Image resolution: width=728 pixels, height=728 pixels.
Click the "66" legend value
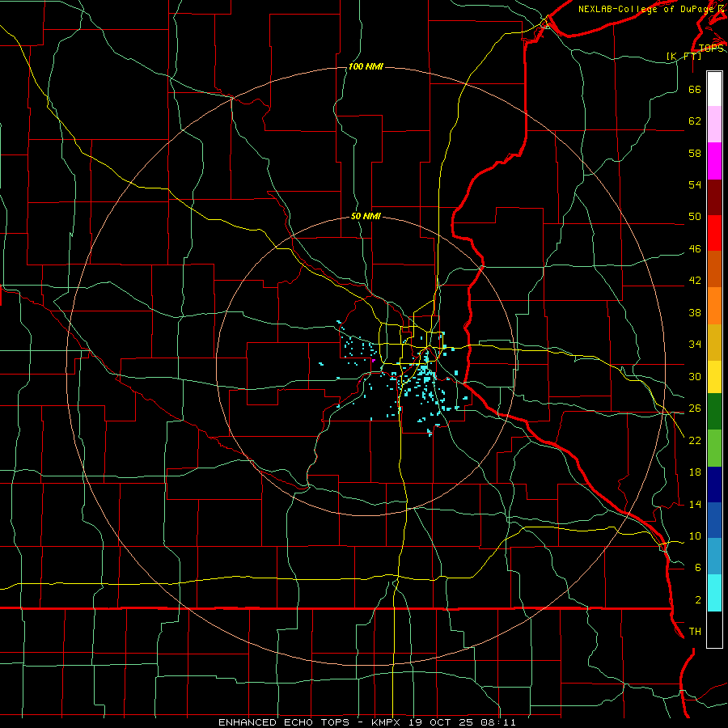[x=695, y=90]
